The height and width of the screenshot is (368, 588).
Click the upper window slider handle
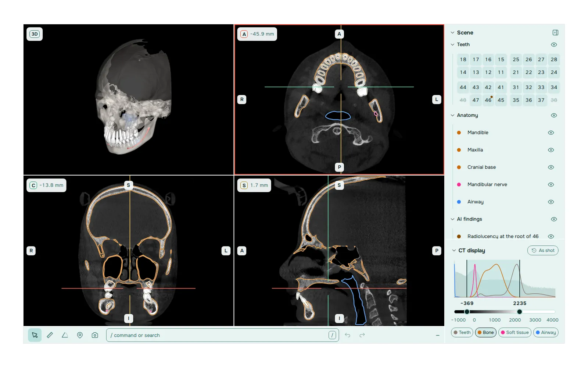(520, 312)
